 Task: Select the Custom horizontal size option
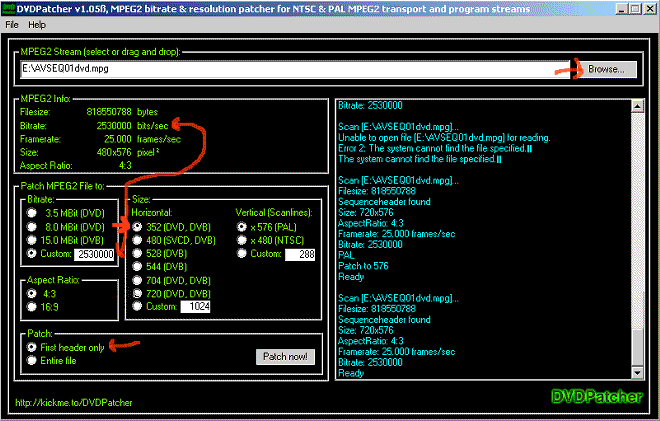pos(137,306)
